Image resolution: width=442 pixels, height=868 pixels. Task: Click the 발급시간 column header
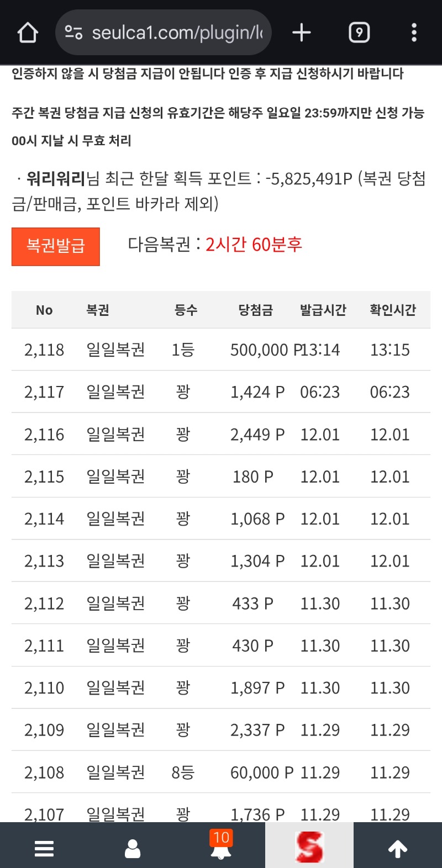coord(323,310)
